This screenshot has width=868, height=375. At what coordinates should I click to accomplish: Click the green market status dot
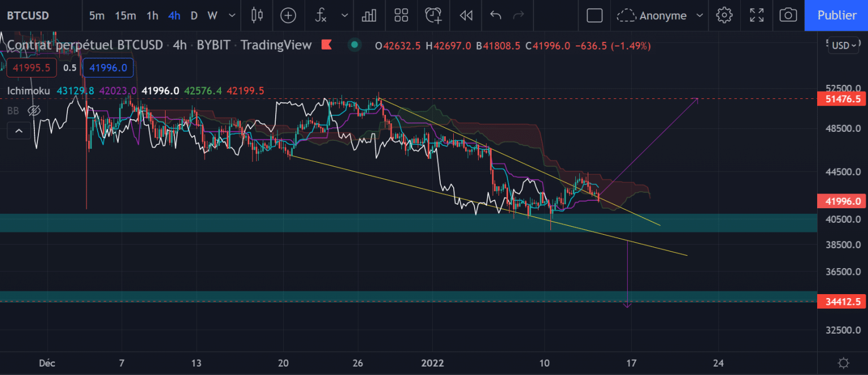(354, 45)
